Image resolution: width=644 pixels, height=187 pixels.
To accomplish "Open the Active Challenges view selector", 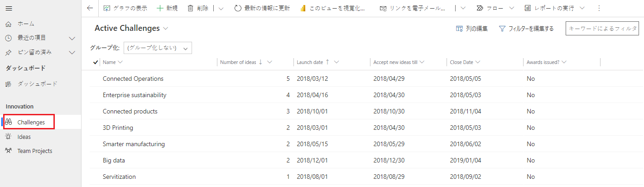I will (x=166, y=28).
